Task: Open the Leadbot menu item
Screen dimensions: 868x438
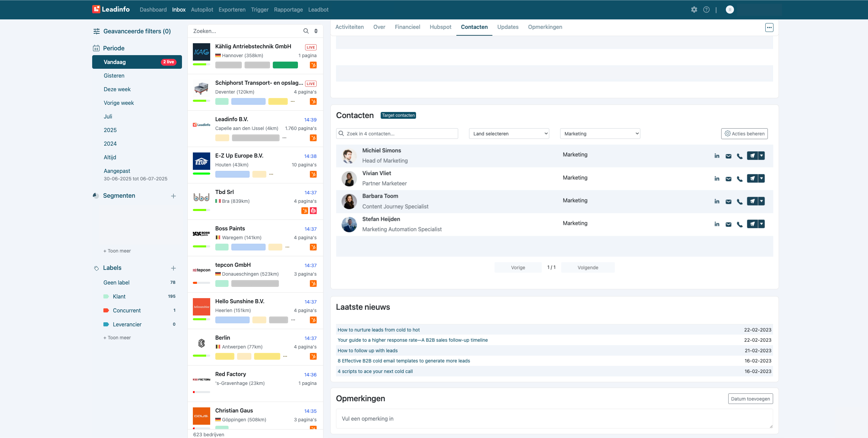Action: click(x=318, y=10)
